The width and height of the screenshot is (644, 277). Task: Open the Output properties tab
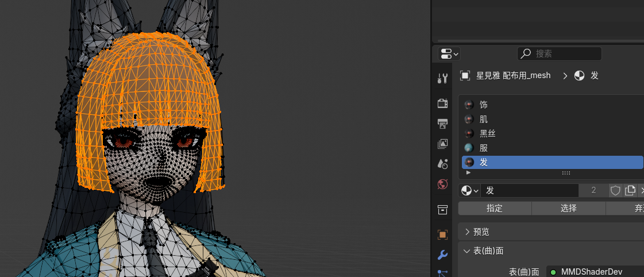click(442, 124)
